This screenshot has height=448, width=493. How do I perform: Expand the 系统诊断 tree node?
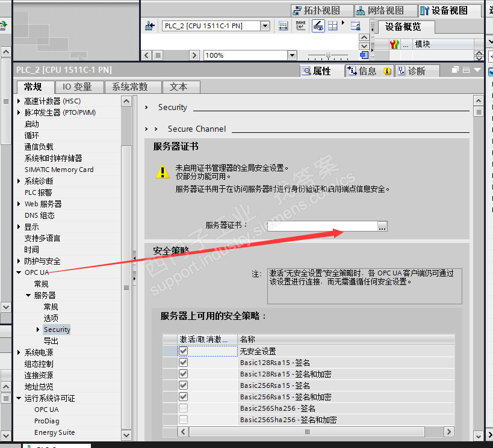click(19, 181)
